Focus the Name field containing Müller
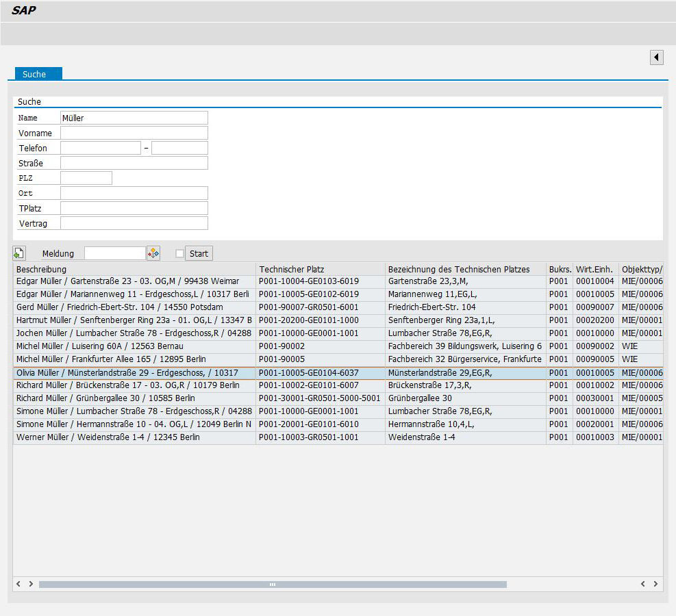Screen dimensions: 676x616 (134, 118)
